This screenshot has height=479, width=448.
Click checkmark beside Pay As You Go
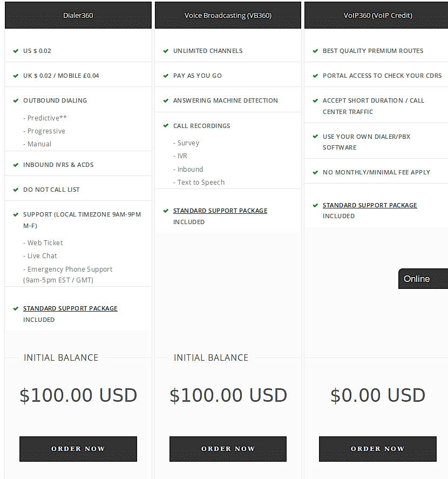(166, 76)
